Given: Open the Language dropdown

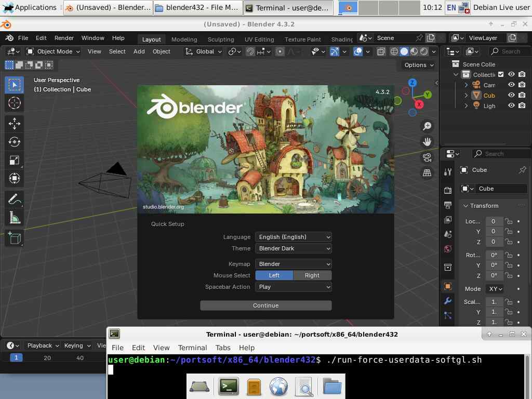Looking at the screenshot, I should pyautogui.click(x=294, y=237).
